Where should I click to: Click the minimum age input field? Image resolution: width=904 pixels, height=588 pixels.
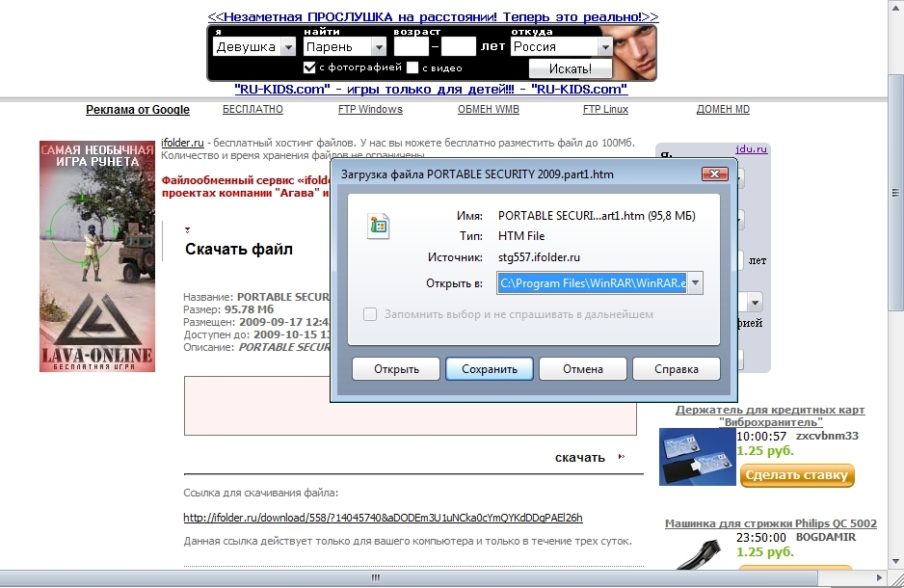[412, 46]
